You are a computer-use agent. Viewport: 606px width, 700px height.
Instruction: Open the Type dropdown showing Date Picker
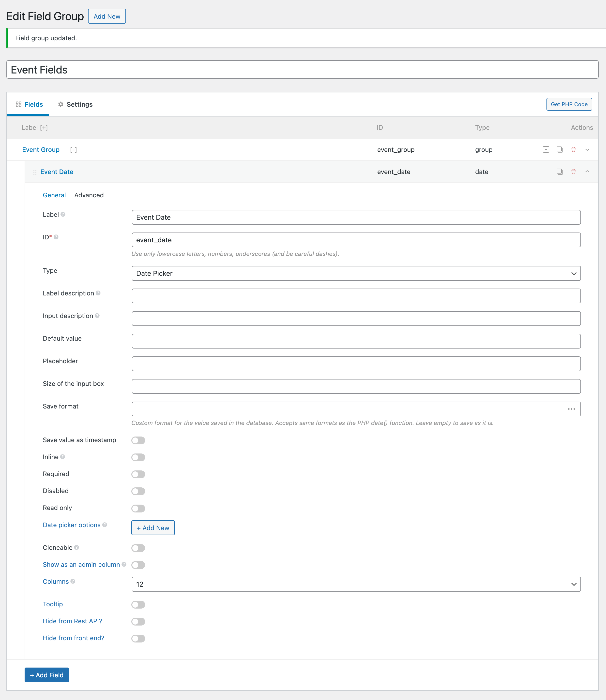(356, 274)
